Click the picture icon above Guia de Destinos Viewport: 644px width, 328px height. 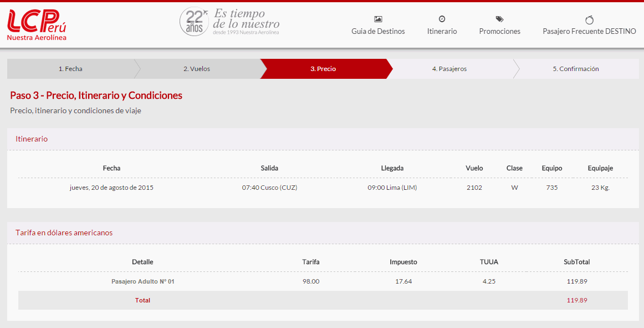378,19
